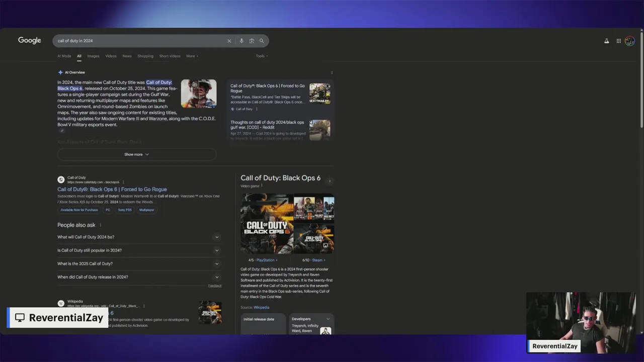Click the Reddit card thumbnail image
Screen dimensions: 644x362
320,130
